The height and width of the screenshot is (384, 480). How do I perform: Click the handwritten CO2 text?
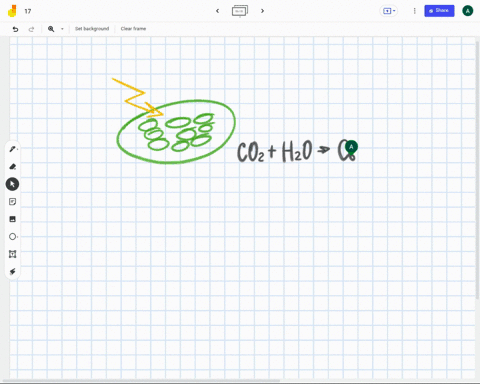(250, 152)
